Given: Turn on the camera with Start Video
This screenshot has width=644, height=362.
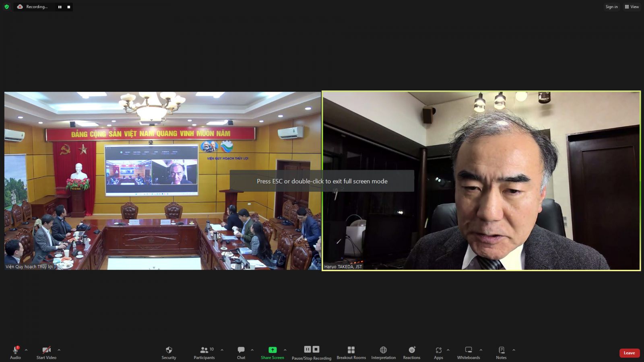Looking at the screenshot, I should click(46, 352).
